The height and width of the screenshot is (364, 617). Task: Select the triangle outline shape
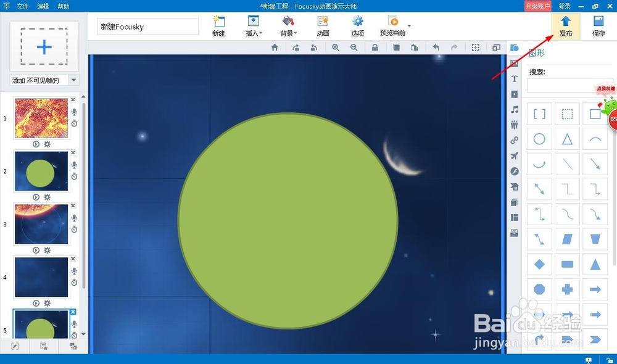pyautogui.click(x=567, y=139)
